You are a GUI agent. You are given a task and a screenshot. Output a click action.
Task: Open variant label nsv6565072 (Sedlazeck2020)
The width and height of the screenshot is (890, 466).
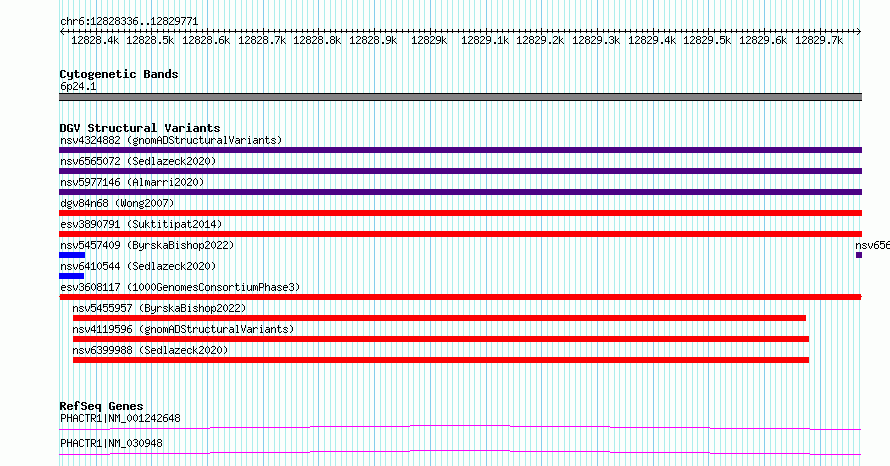click(x=138, y=161)
